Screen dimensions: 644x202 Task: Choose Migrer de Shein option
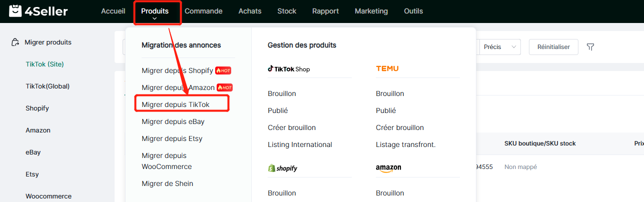point(167,183)
